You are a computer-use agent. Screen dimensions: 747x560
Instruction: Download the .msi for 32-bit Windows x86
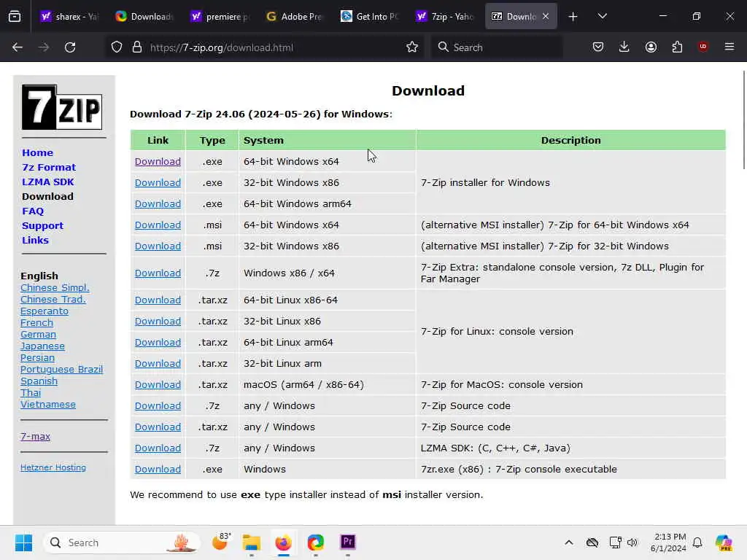tap(158, 246)
